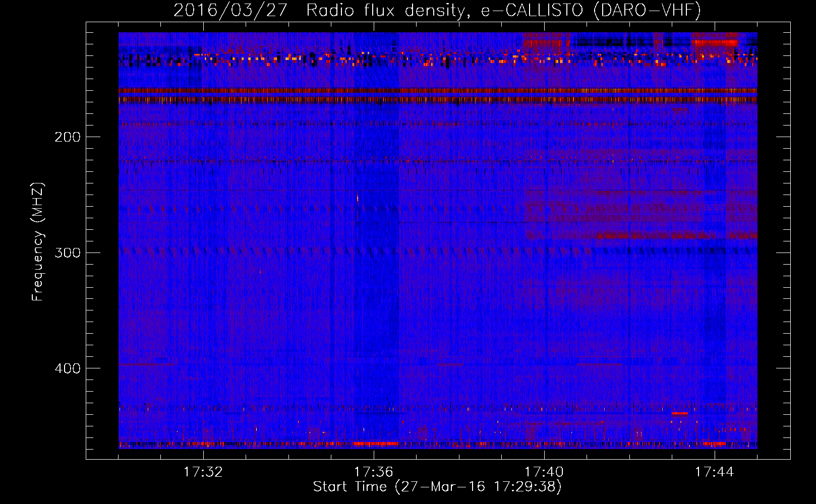Image resolution: width=816 pixels, height=504 pixels.
Task: Click the 17:44 time tick label
Action: click(714, 472)
